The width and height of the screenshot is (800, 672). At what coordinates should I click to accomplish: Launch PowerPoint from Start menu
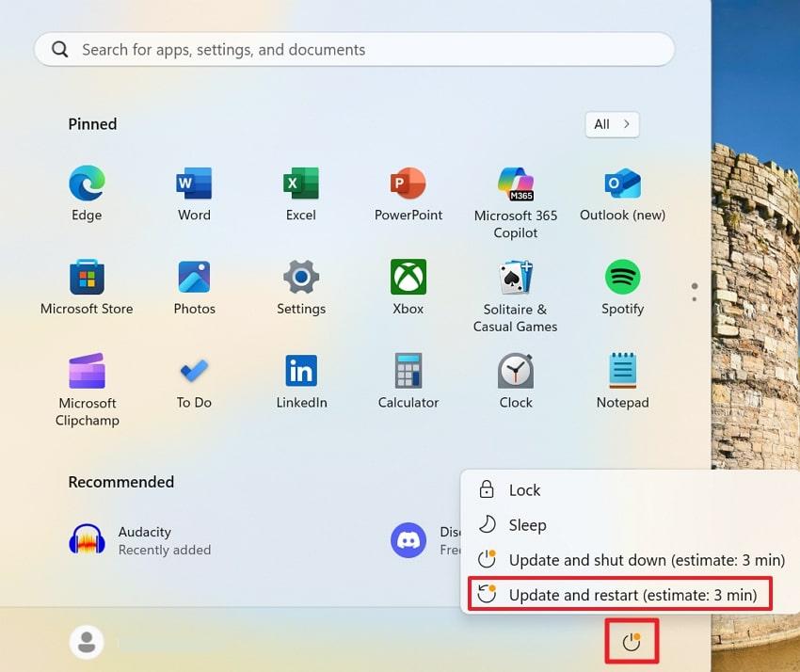[408, 193]
